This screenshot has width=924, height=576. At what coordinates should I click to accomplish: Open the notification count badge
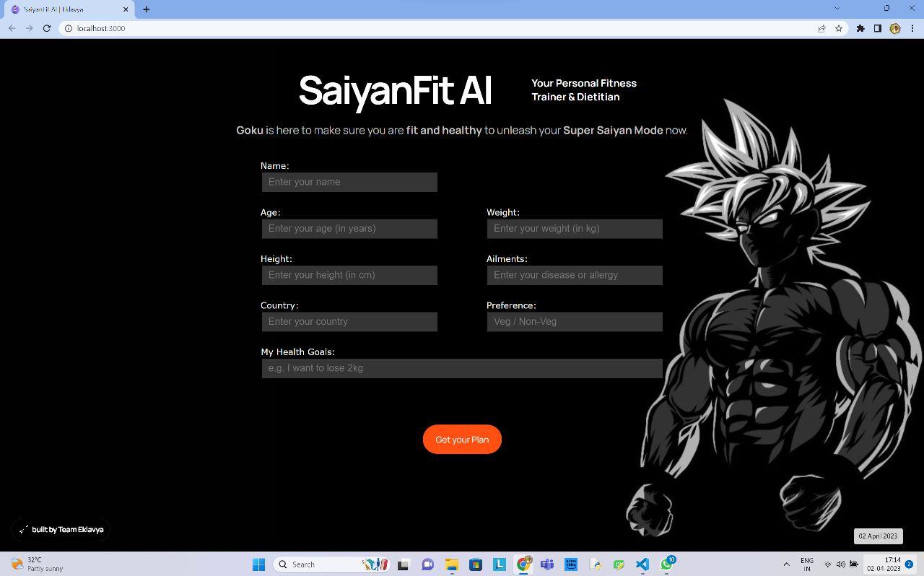pos(910,564)
